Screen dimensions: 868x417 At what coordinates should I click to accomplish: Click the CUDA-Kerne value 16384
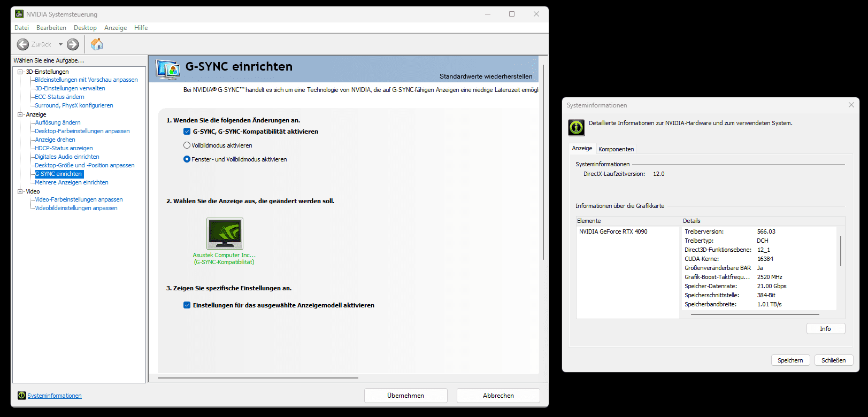click(x=765, y=259)
